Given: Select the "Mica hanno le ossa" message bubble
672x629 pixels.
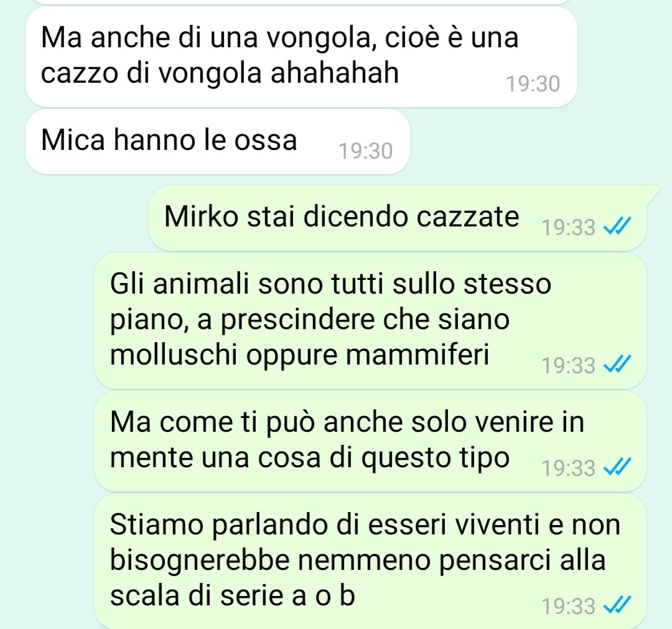Looking at the screenshot, I should tap(218, 141).
